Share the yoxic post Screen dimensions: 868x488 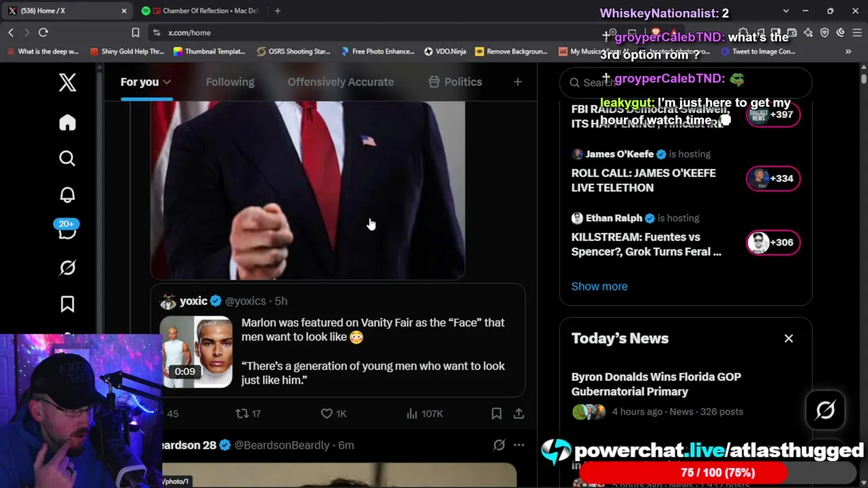(x=519, y=413)
